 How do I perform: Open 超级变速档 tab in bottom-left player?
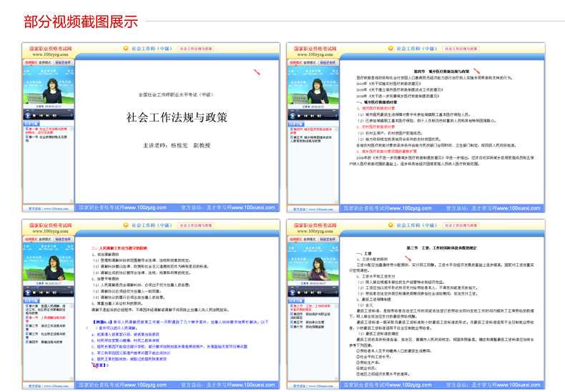(64, 240)
